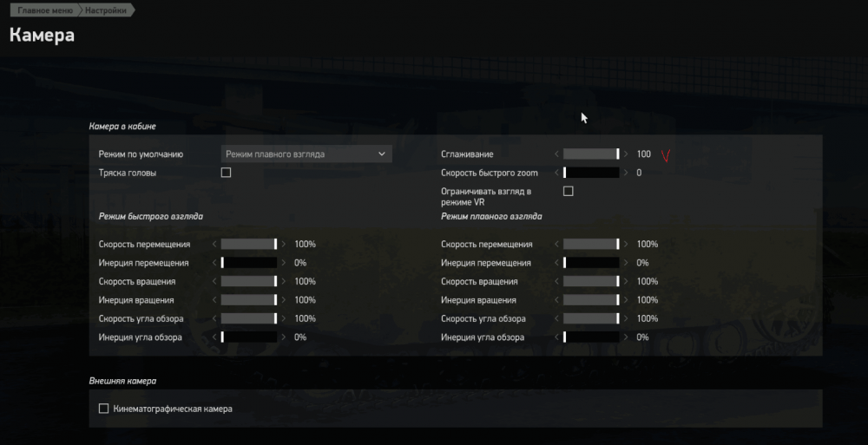Click quick-look Инерция перемещения slider

click(249, 263)
